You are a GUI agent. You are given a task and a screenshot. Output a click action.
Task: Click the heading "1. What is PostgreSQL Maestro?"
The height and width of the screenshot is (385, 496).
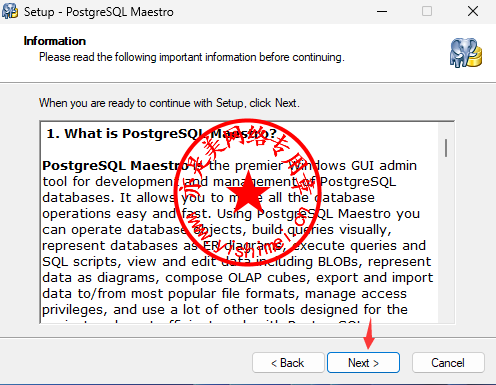tap(162, 133)
